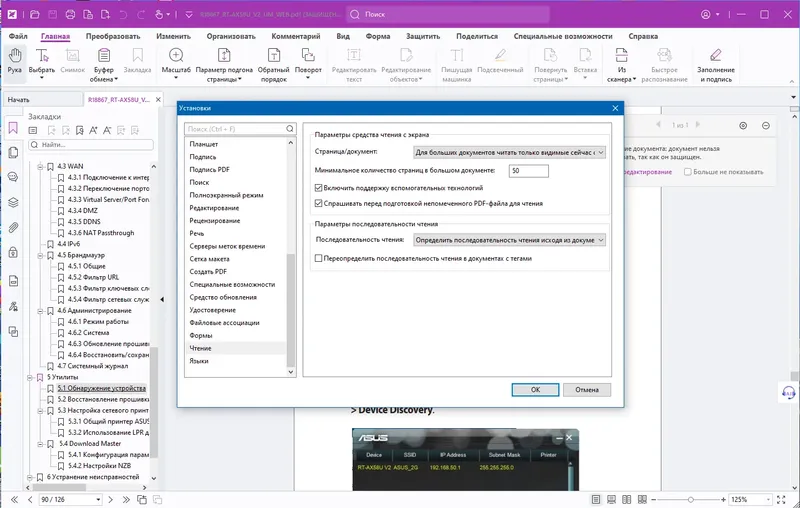The image size is (800, 508).
Task: Switch to the Защитить ribbon tab
Action: [422, 36]
